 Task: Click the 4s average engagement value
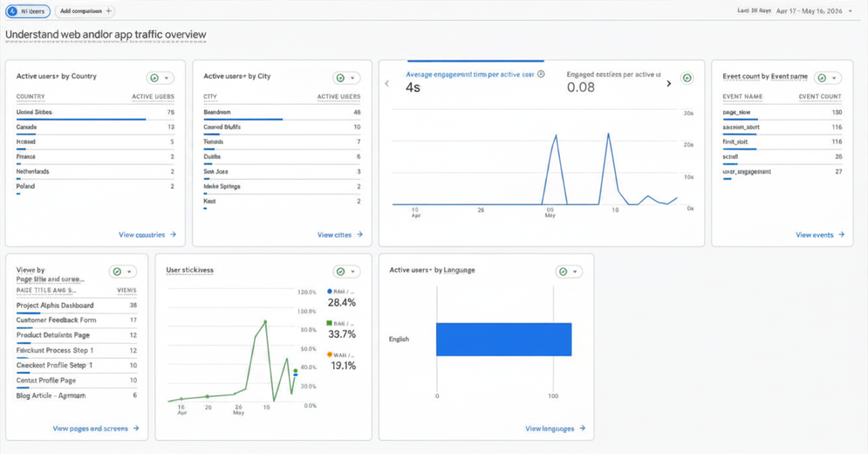point(413,87)
